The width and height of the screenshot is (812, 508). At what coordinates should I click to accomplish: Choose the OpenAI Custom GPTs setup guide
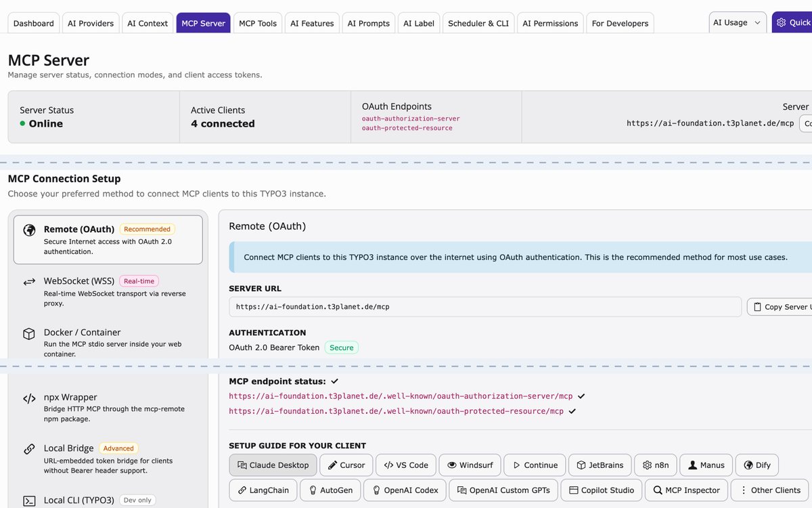(x=503, y=490)
